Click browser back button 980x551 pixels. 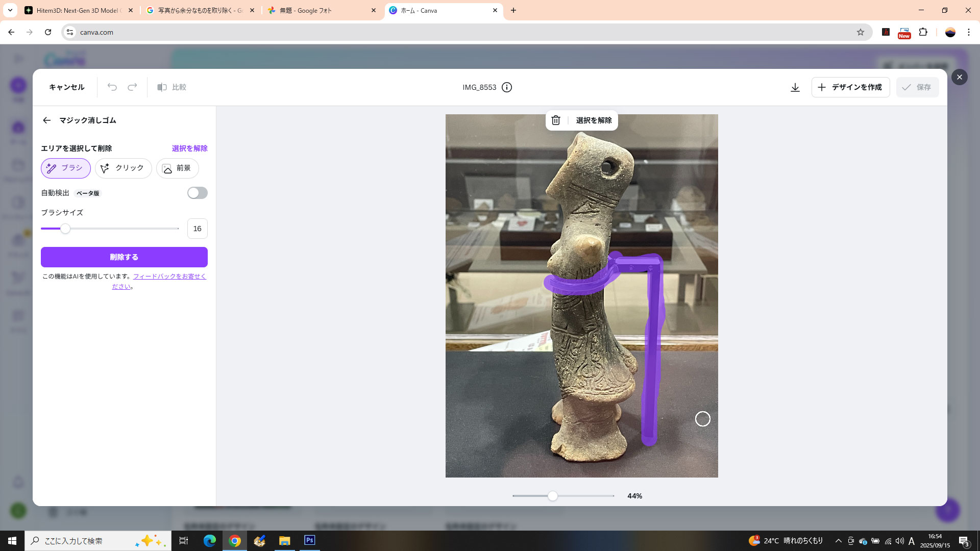(x=11, y=32)
